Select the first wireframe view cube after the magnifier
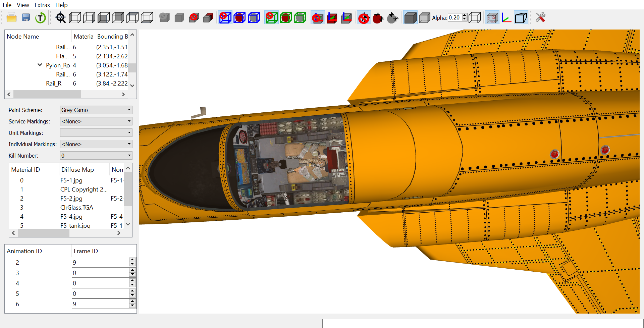The image size is (644, 328). tap(75, 17)
